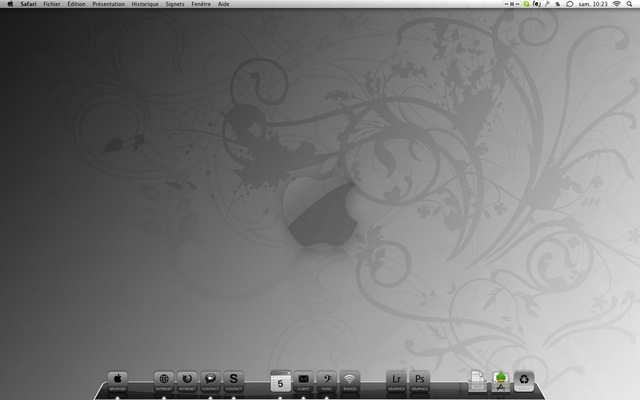Open the Wi-Fi status menu

[x=617, y=4]
